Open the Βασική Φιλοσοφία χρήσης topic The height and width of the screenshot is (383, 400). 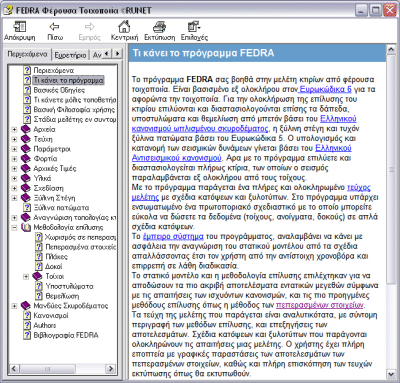pyautogui.click(x=74, y=110)
